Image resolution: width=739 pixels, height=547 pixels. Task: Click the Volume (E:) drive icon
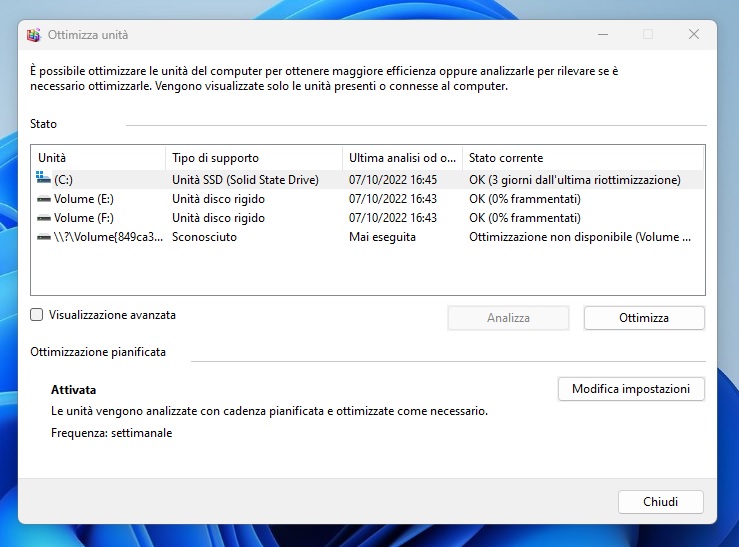(44, 199)
